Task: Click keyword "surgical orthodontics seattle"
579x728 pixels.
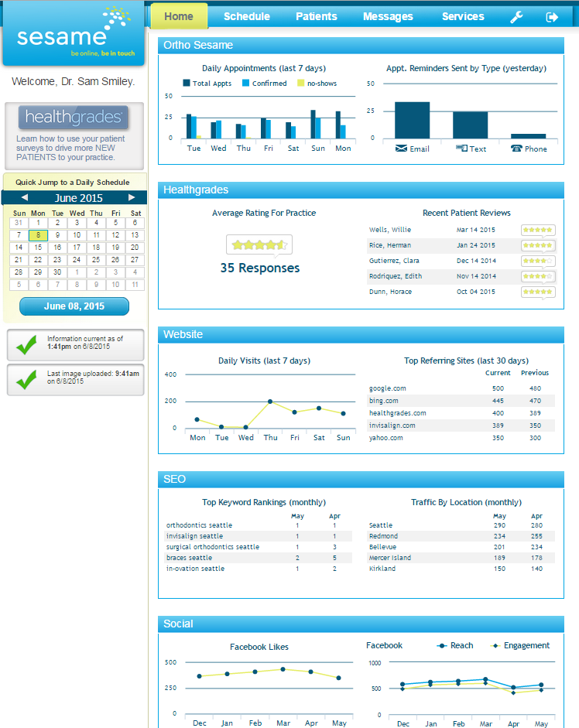Action: click(213, 547)
